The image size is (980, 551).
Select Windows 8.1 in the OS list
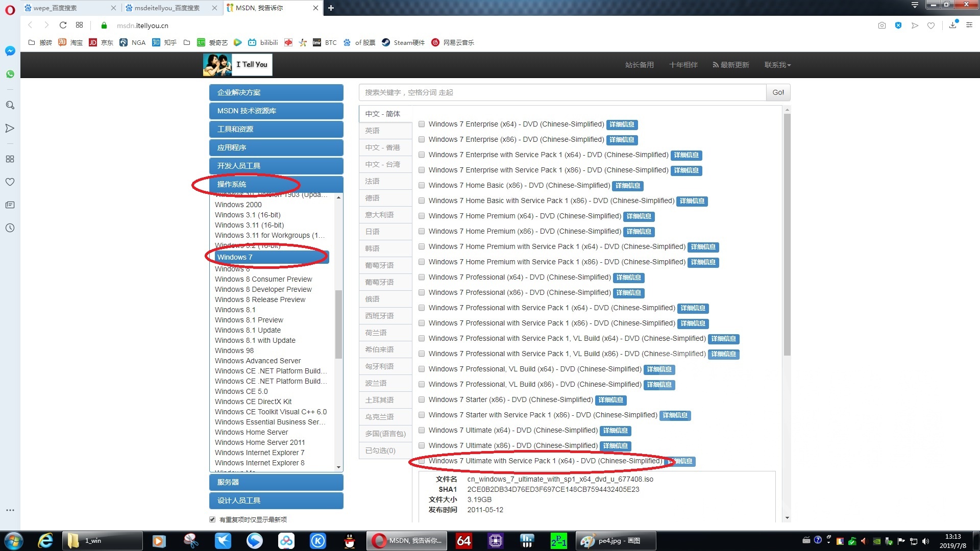click(x=235, y=310)
